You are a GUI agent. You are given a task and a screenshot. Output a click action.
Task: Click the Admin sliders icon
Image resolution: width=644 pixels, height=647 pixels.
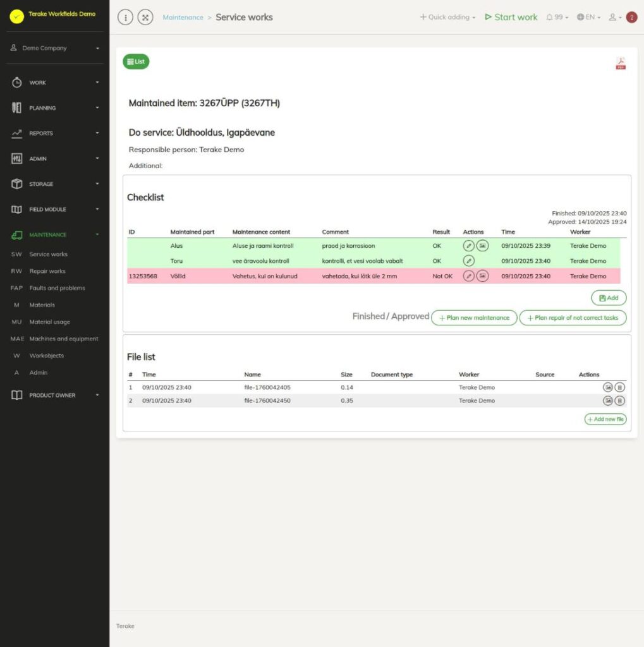pyautogui.click(x=16, y=159)
